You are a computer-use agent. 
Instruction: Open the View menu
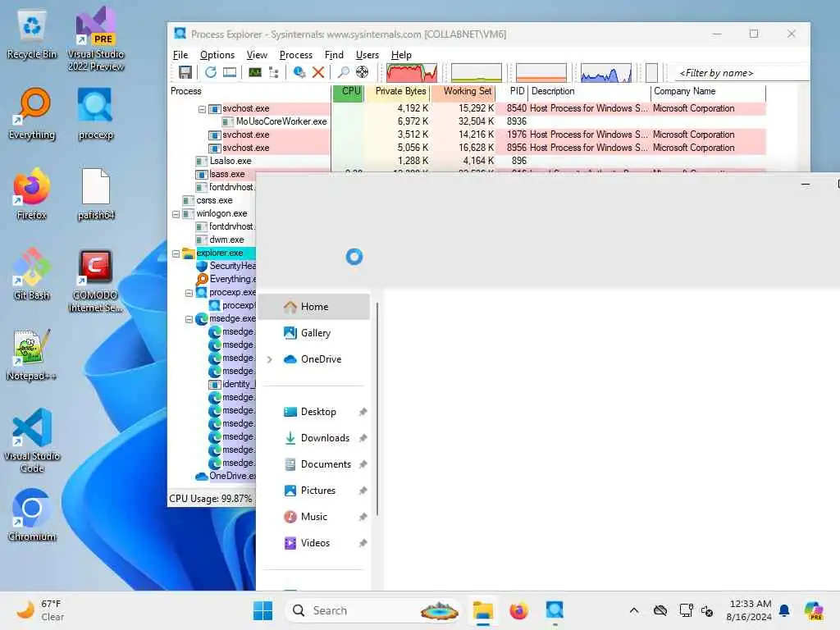[257, 55]
